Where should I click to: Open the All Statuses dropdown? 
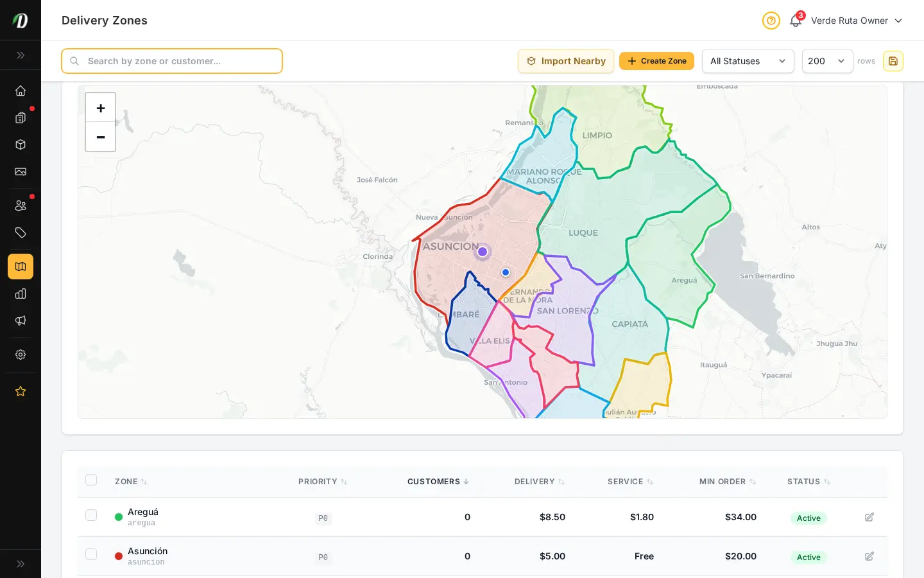748,61
